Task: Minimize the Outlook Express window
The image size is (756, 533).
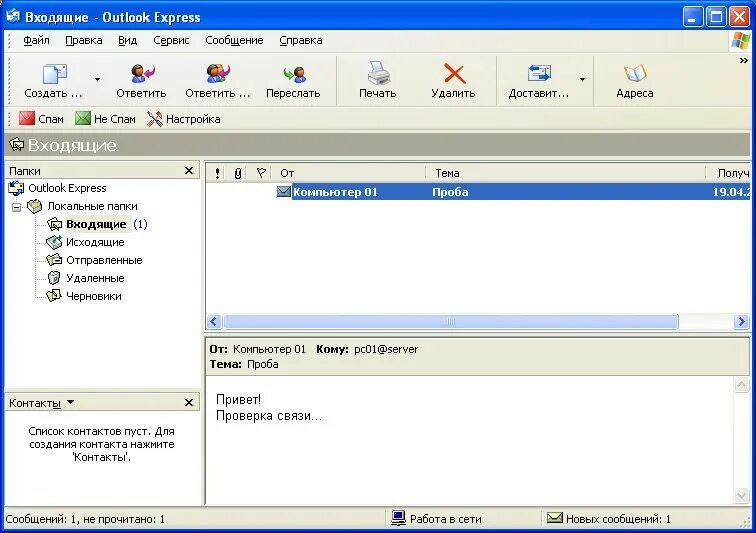Action: point(693,17)
